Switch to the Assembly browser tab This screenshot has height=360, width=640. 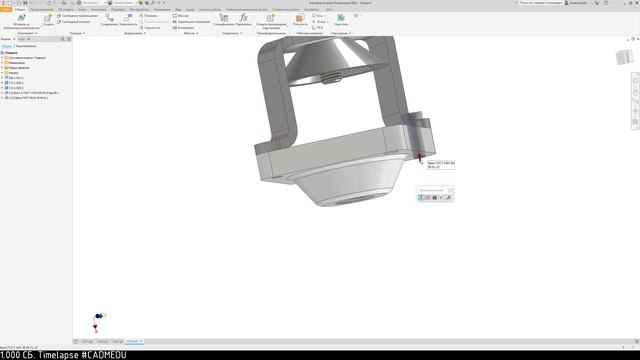pyautogui.click(x=7, y=46)
